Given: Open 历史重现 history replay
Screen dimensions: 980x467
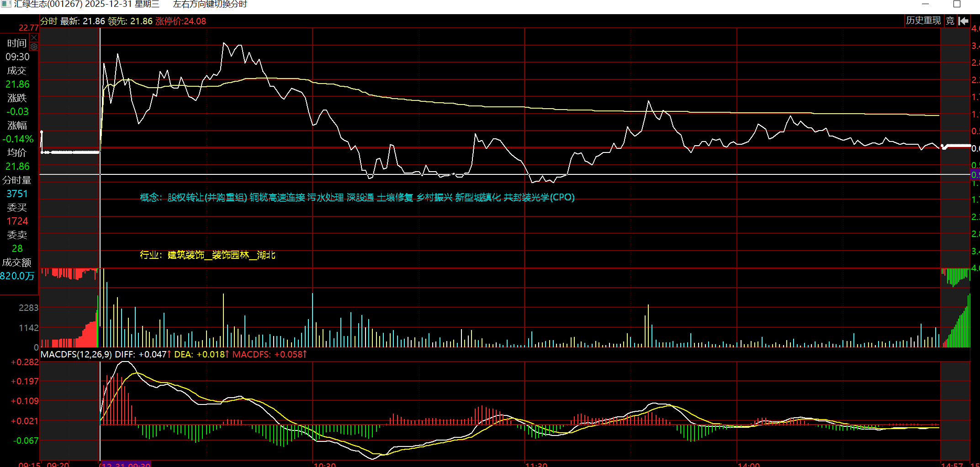Looking at the screenshot, I should (923, 21).
